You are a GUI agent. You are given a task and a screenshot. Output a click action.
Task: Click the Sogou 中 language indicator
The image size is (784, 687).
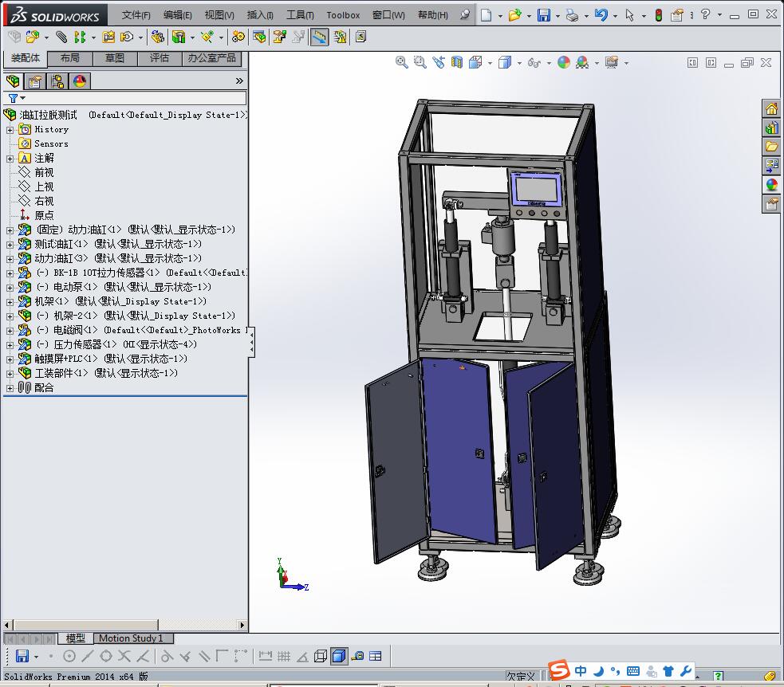581,671
